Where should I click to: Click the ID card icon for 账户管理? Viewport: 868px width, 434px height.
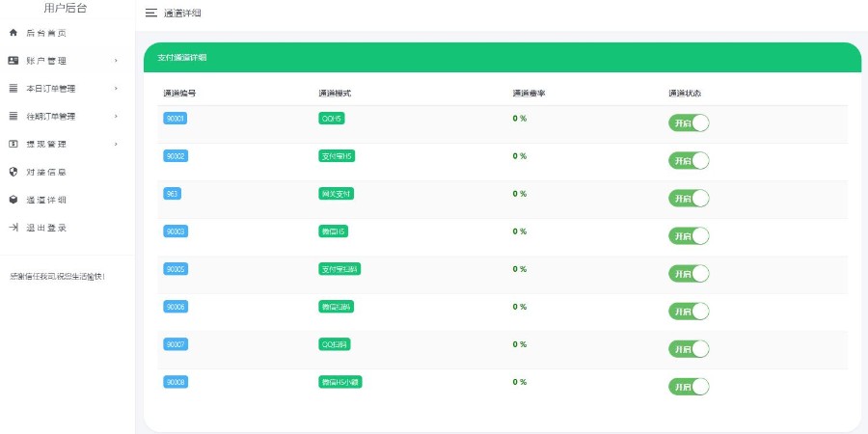pos(14,61)
